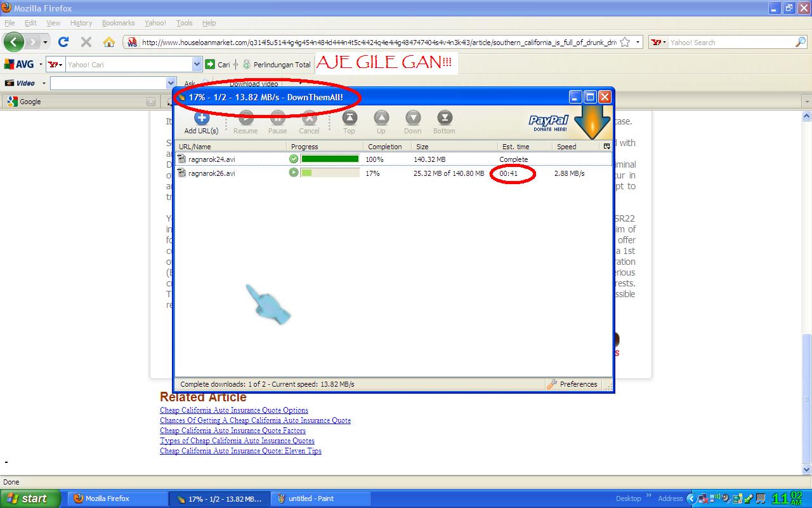This screenshot has height=508, width=812.
Task: Click the Windows start button
Action: pyautogui.click(x=30, y=498)
